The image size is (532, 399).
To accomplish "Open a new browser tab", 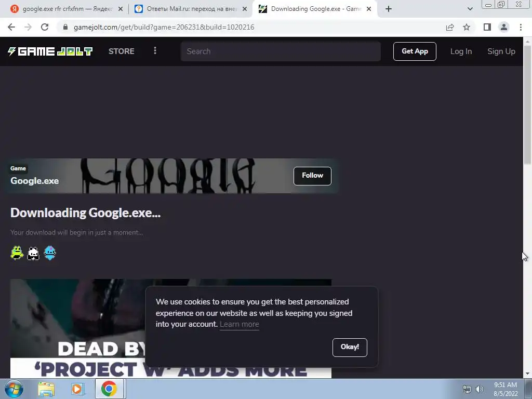I will [389, 9].
